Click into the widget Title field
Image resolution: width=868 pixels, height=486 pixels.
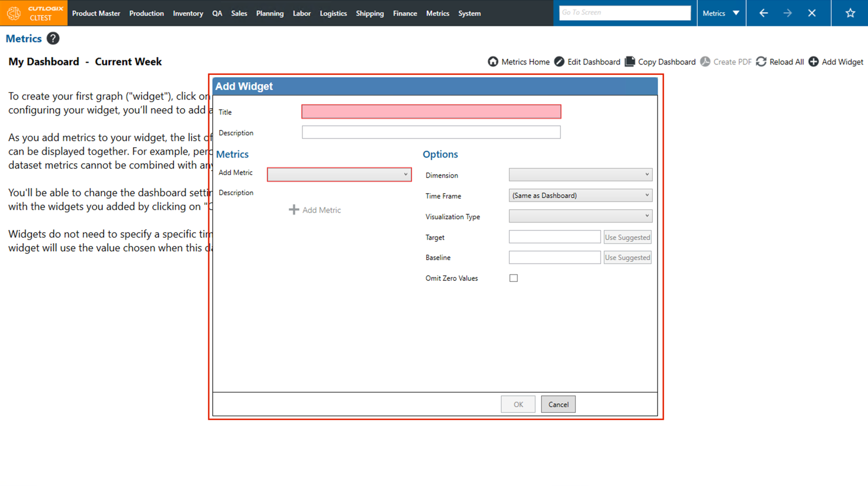[431, 112]
